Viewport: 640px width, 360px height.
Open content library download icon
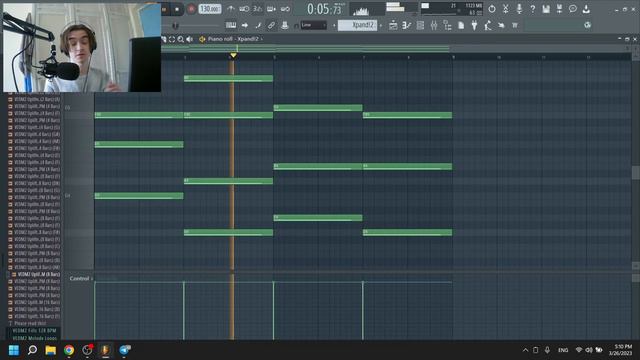click(586, 9)
